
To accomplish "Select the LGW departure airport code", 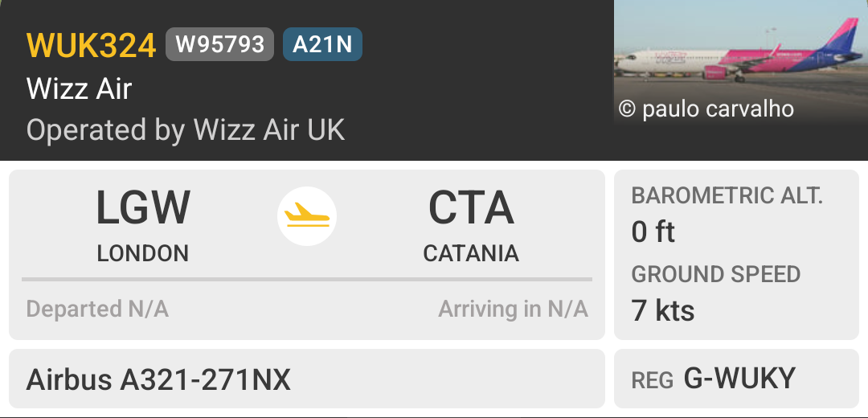I will pyautogui.click(x=143, y=208).
